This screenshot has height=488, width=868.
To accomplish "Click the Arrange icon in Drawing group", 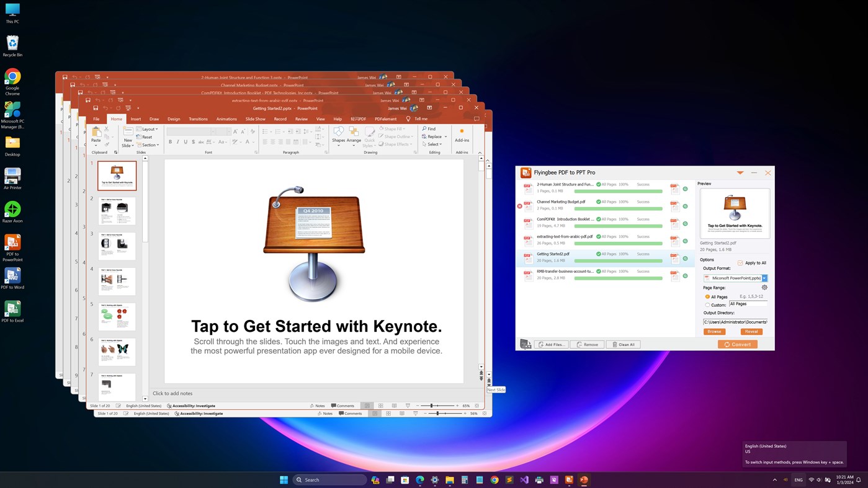I will [x=354, y=132].
